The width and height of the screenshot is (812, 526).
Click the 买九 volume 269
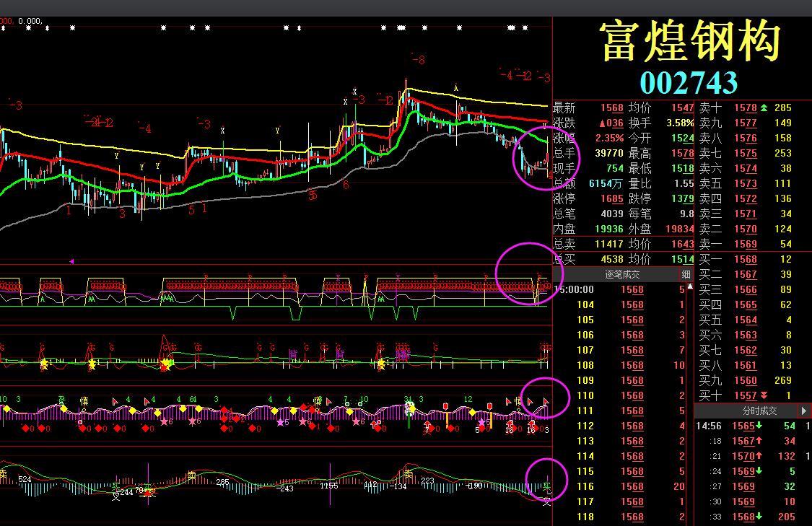tap(783, 380)
